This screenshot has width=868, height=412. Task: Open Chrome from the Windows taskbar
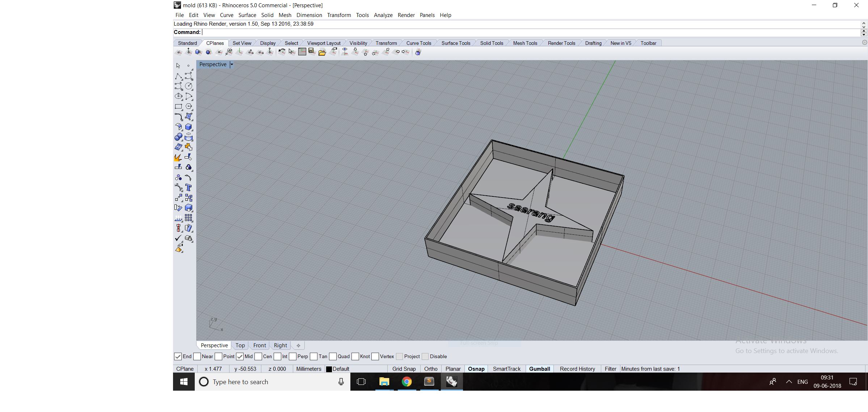point(406,382)
